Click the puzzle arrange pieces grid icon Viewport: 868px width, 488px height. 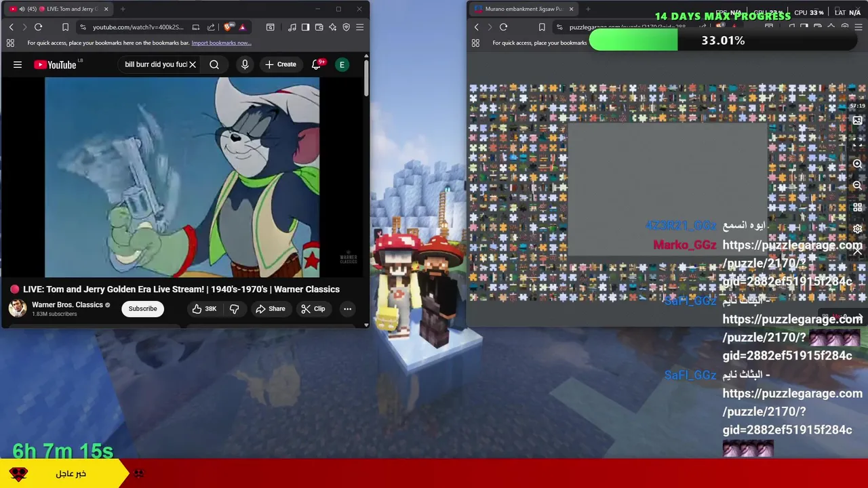(x=857, y=207)
